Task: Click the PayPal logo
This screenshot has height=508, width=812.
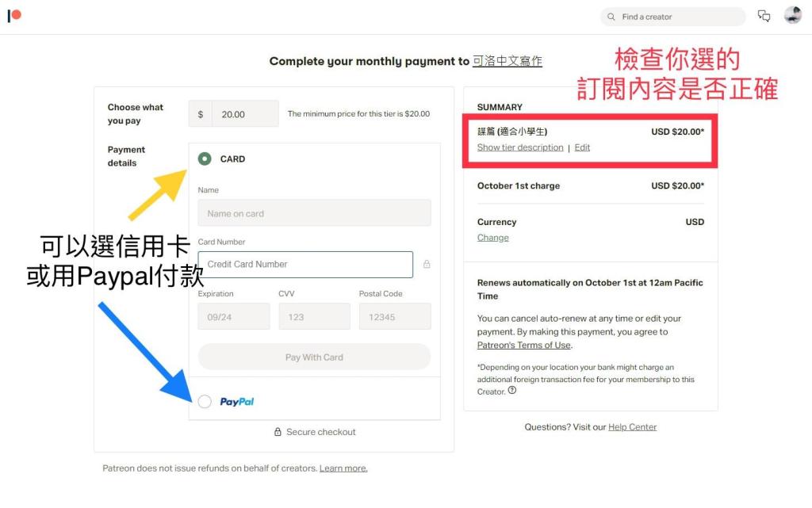Action: pos(236,402)
